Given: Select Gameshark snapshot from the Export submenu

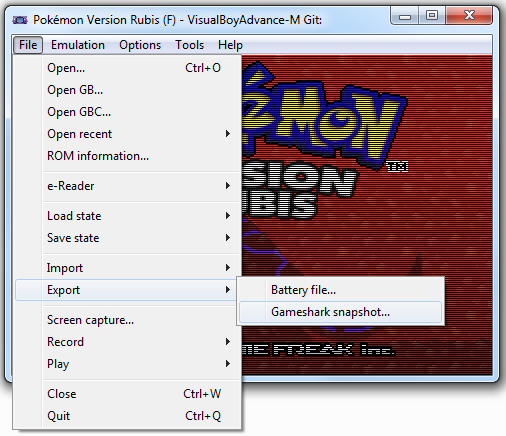Looking at the screenshot, I should pos(340,312).
